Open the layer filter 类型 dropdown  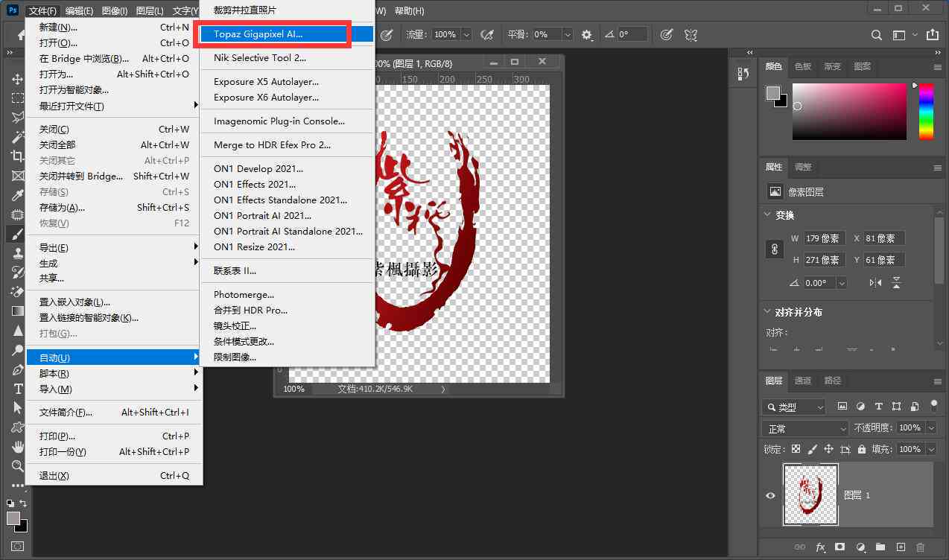coord(793,407)
